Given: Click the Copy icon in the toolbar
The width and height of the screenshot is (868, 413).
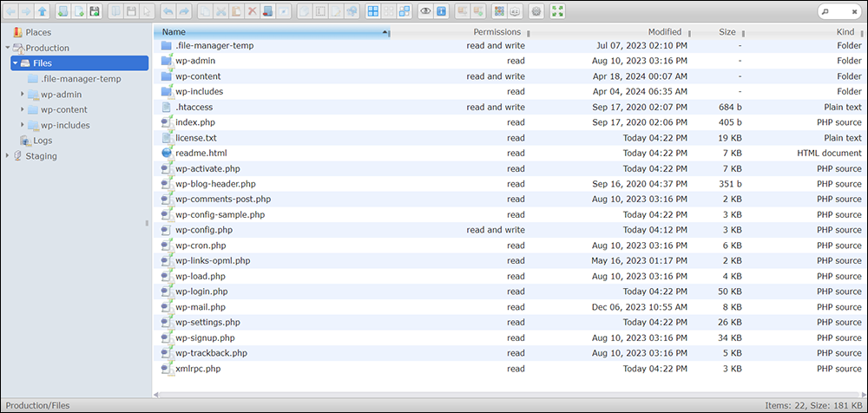Looking at the screenshot, I should [205, 10].
